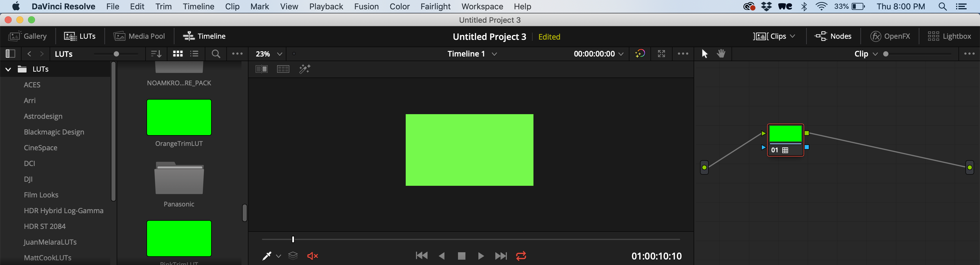Toggle the LUT sidebar panel icon
This screenshot has height=265, width=980.
click(10, 54)
